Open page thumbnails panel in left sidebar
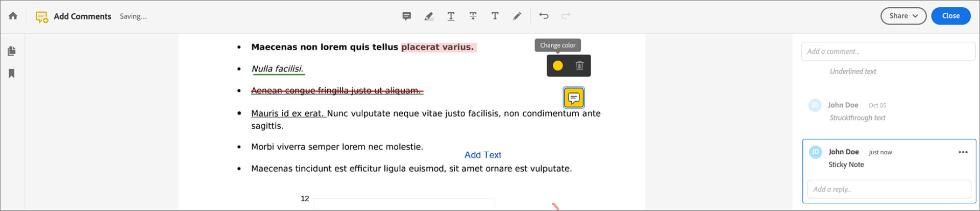This screenshot has height=211, width=980. point(12,51)
